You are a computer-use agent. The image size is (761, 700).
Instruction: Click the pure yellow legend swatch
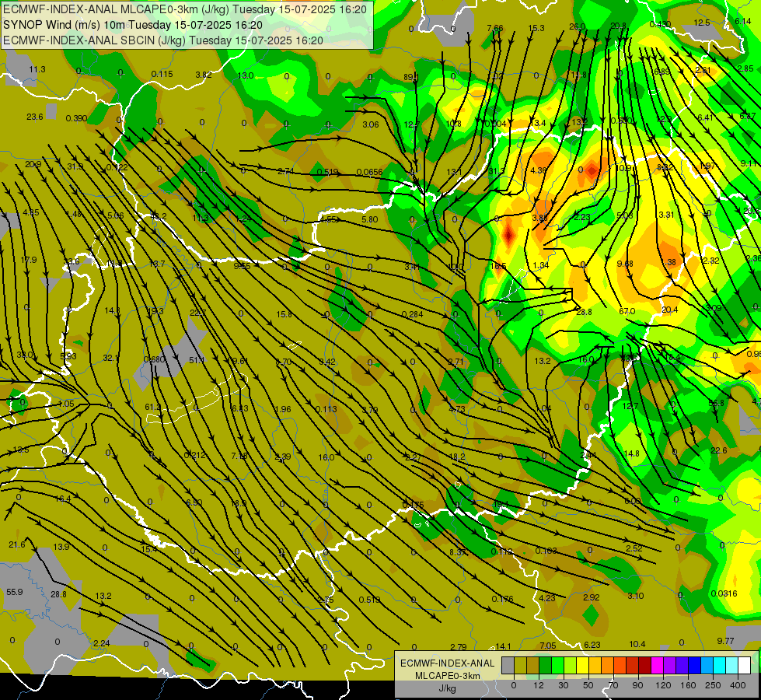[583, 665]
